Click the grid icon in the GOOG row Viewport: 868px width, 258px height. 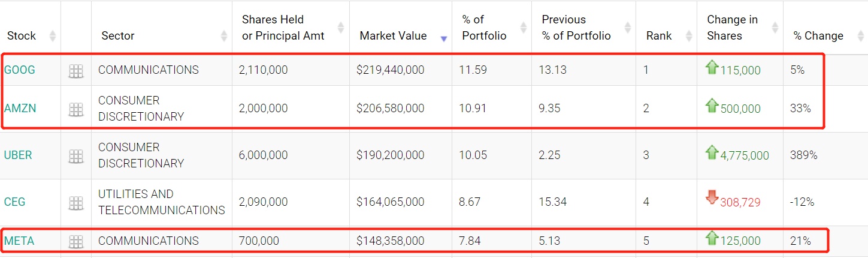[x=75, y=71]
